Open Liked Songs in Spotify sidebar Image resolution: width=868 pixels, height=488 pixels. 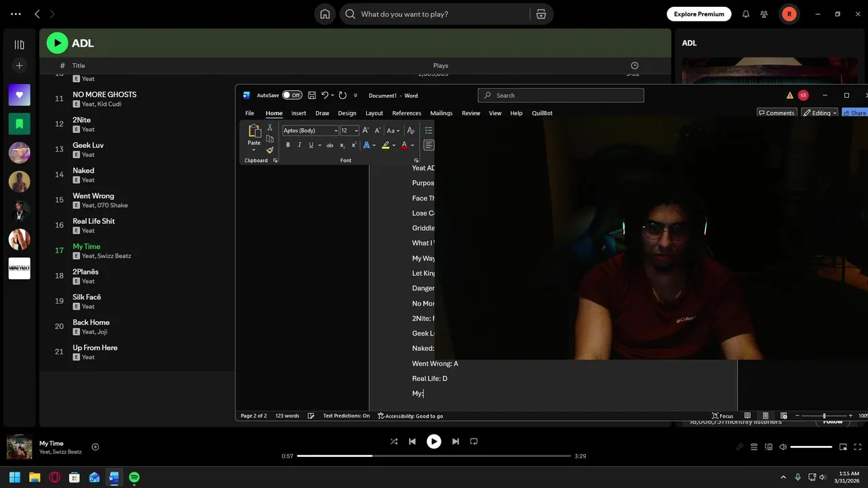[x=19, y=95]
